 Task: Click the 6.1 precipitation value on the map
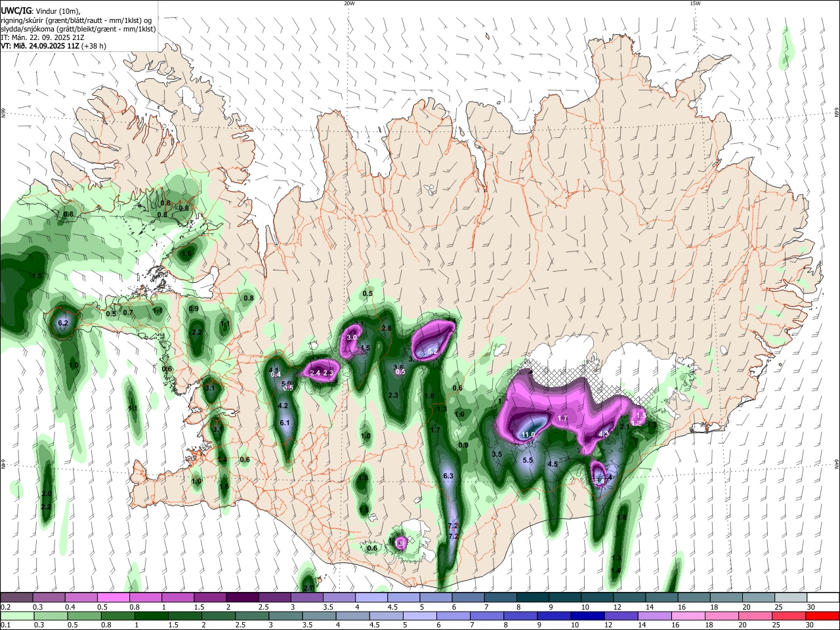285,423
